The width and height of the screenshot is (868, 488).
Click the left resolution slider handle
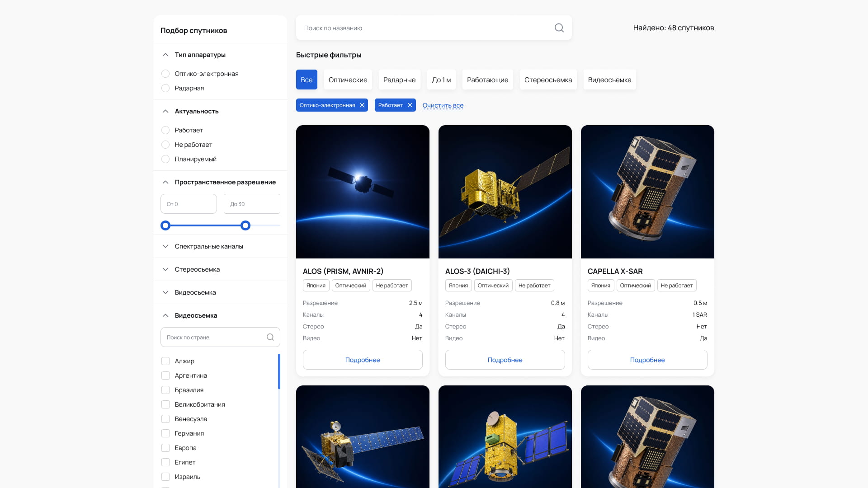[165, 225]
